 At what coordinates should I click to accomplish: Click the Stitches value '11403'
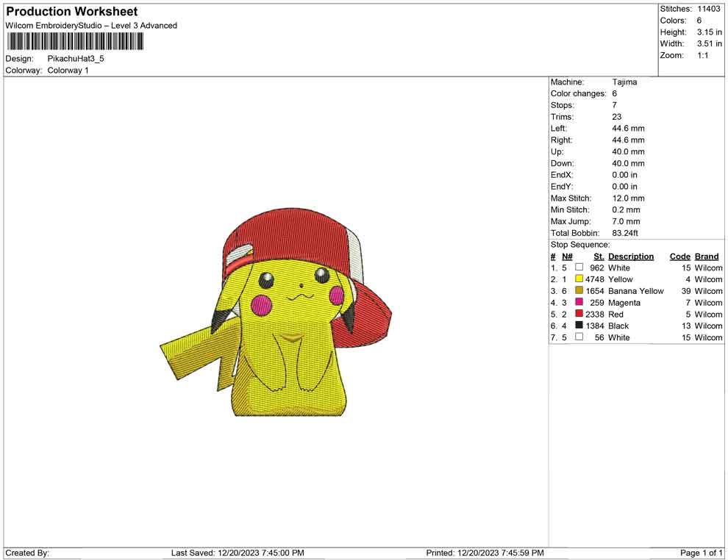pyautogui.click(x=708, y=9)
